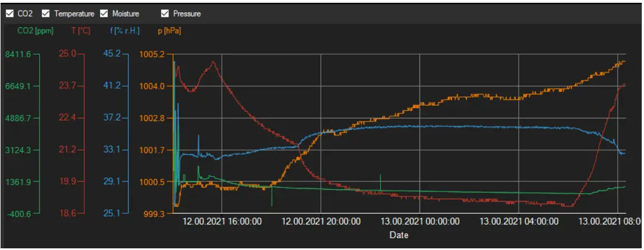Image resolution: width=644 pixels, height=250 pixels.
Task: Click the 22.4 temperature axis value
Action: pyautogui.click(x=66, y=118)
